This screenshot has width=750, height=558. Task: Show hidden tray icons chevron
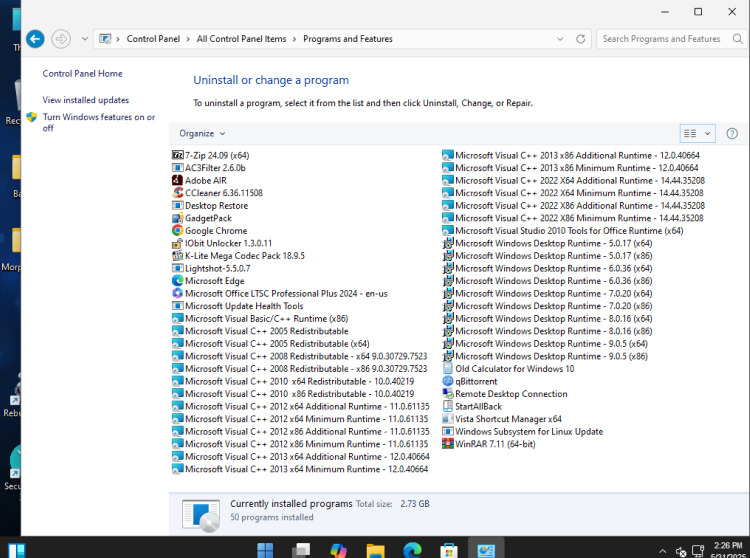pos(662,551)
